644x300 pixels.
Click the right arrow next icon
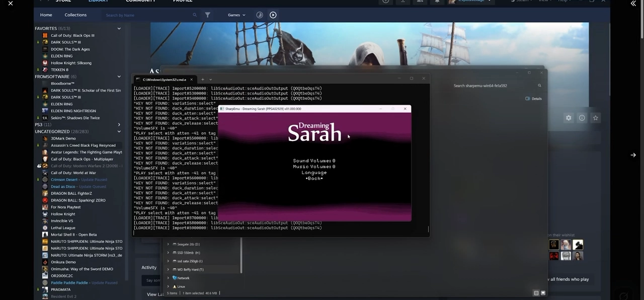coord(633,155)
